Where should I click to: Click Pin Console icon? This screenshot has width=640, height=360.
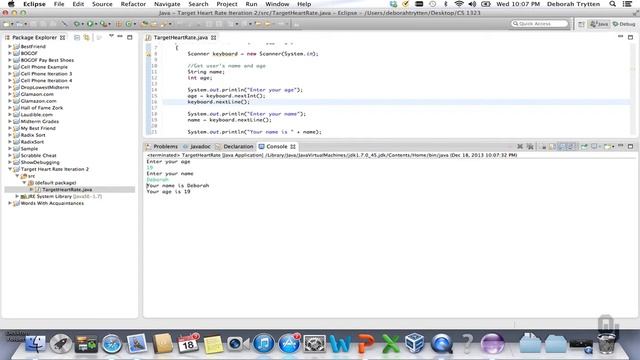click(x=584, y=147)
